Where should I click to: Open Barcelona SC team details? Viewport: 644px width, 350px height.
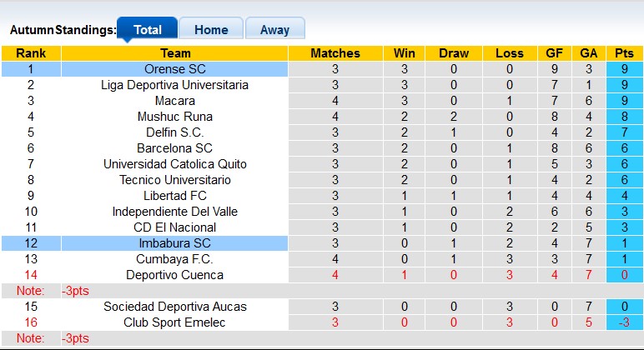click(175, 148)
